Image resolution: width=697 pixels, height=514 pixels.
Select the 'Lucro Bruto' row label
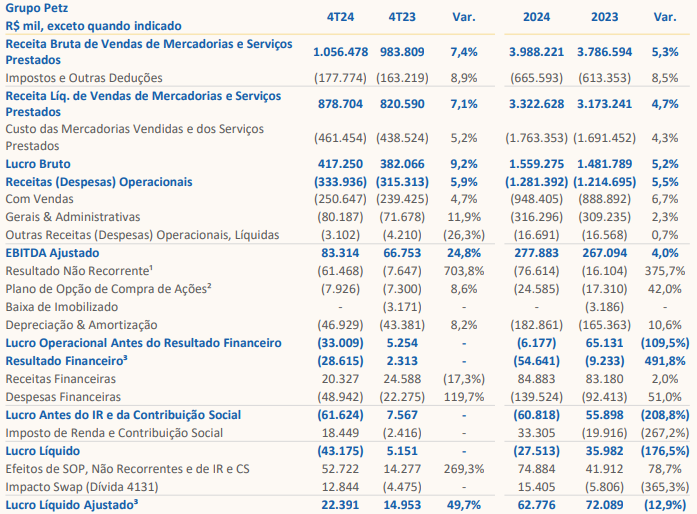click(x=38, y=164)
